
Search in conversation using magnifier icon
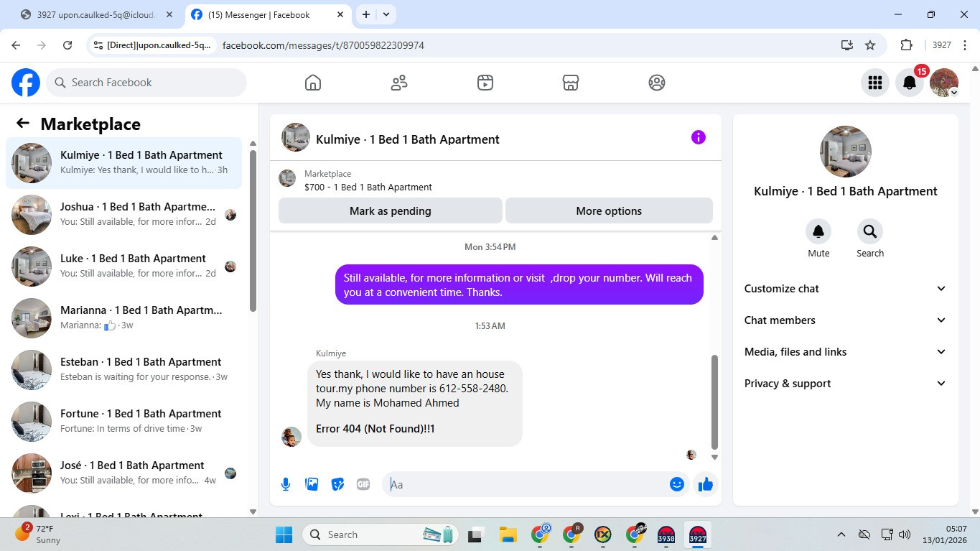tap(870, 231)
